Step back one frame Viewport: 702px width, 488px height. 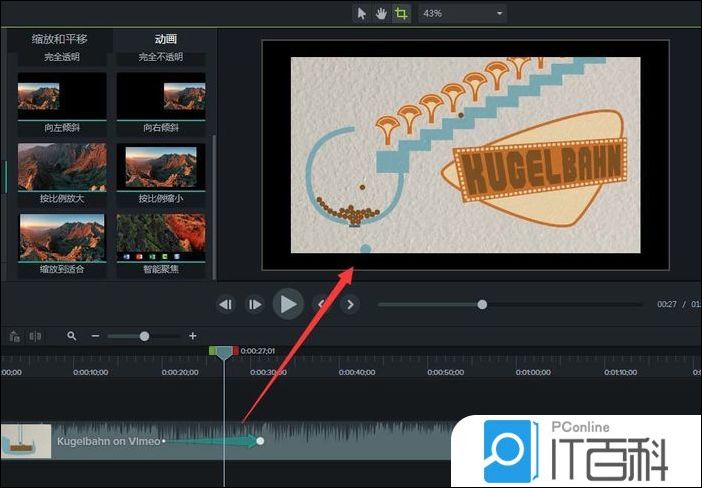(x=226, y=304)
